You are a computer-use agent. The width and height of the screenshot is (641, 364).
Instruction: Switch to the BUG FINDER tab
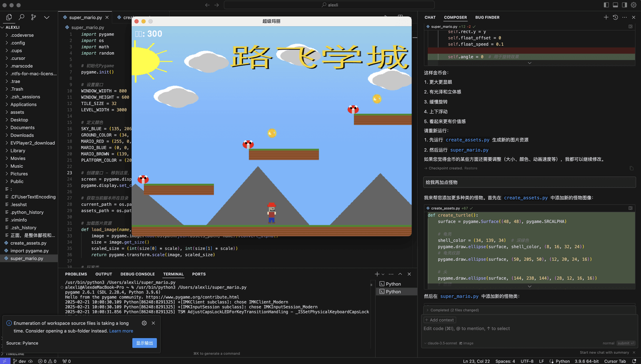487,18
